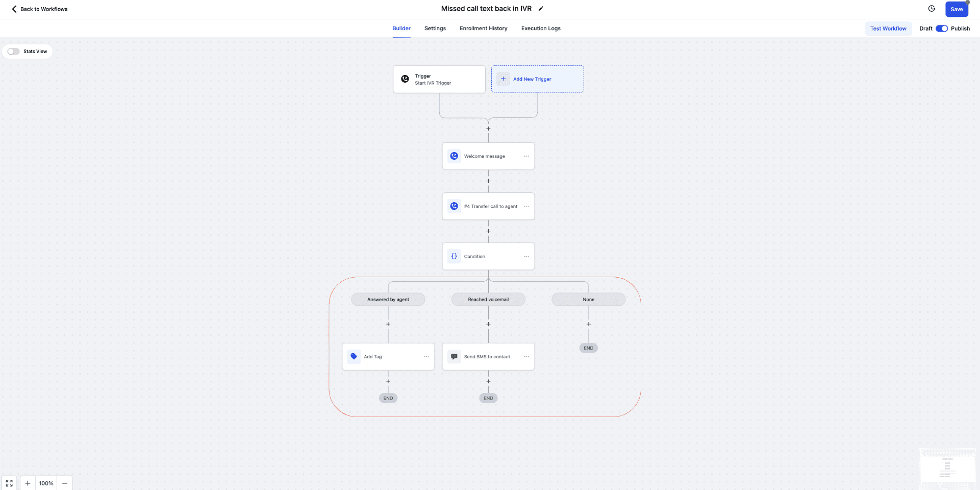Click END node under None branch

click(x=589, y=348)
